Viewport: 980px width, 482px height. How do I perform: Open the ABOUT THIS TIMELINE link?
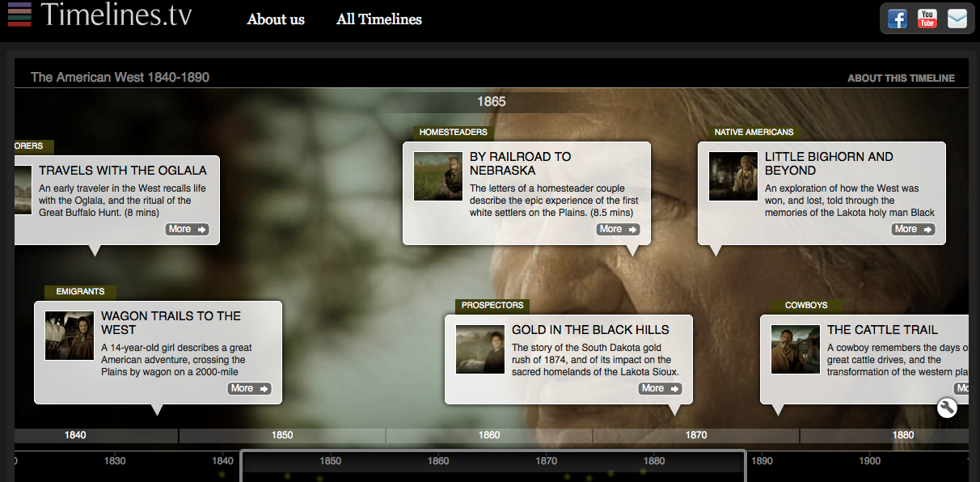(x=902, y=78)
